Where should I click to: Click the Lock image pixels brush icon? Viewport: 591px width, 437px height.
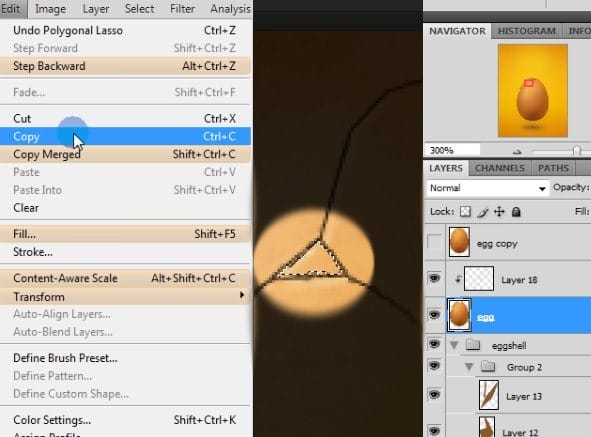click(483, 212)
